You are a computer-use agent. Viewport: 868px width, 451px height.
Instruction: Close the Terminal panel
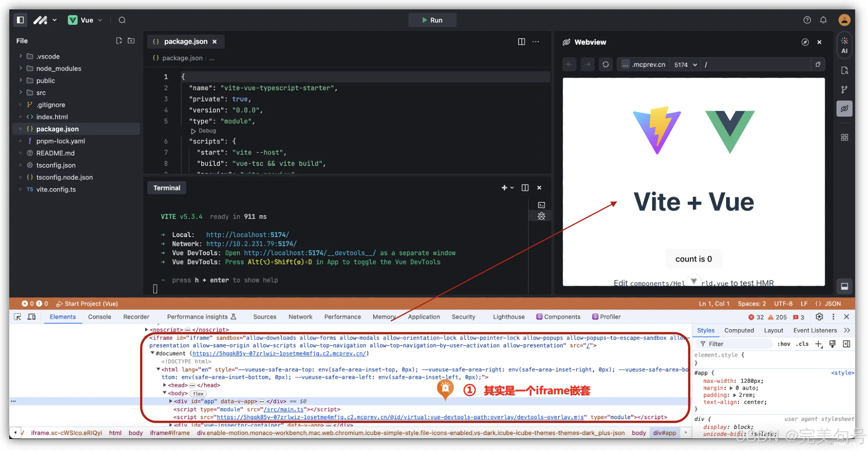pyautogui.click(x=539, y=188)
